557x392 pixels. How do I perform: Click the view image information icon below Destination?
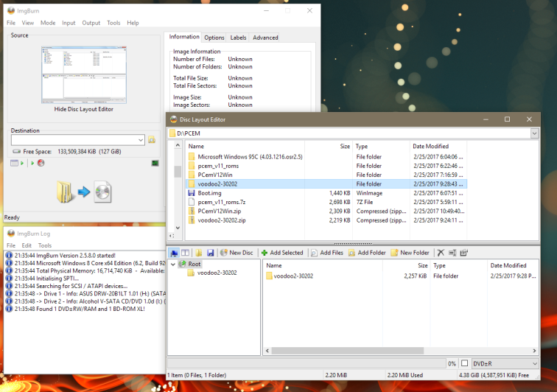[x=14, y=163]
